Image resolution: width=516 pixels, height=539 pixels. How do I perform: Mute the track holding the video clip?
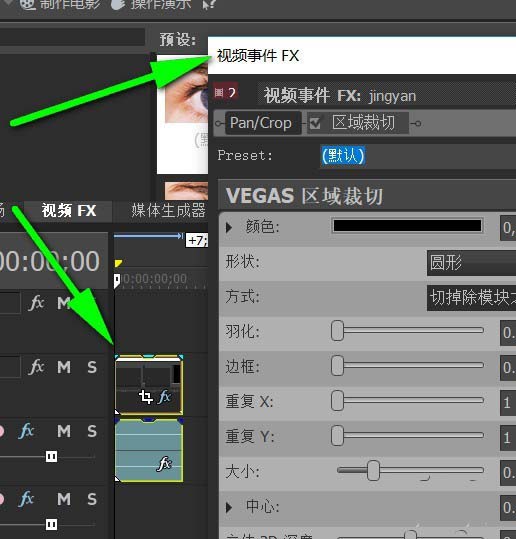point(64,367)
